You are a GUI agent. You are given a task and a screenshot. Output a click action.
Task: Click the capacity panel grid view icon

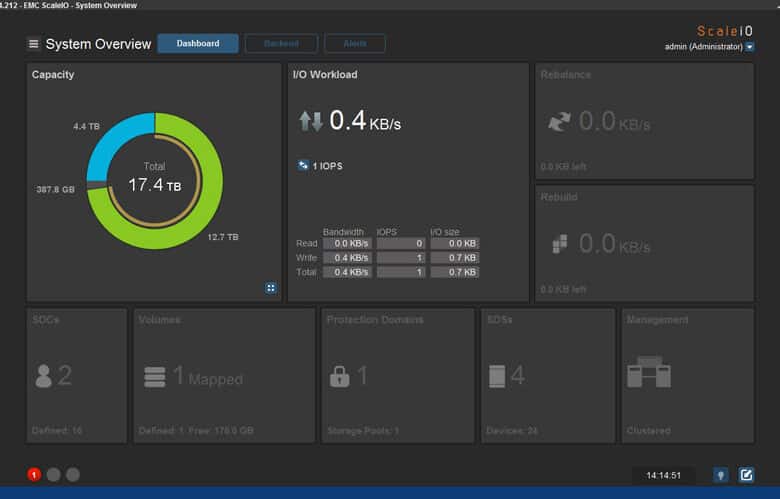271,288
